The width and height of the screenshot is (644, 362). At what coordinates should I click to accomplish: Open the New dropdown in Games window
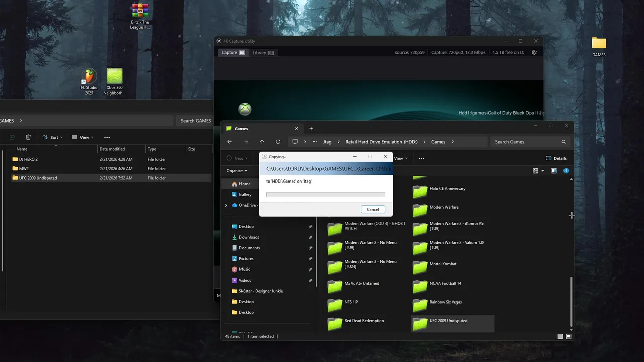click(x=238, y=158)
